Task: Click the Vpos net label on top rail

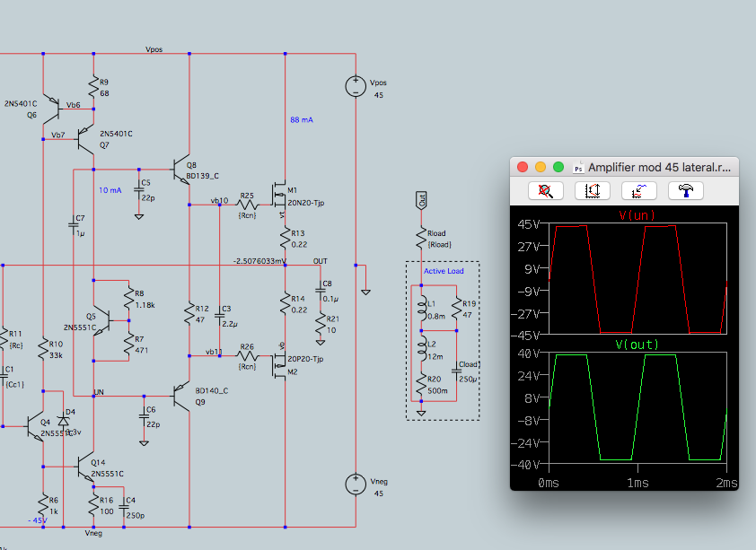Action: (154, 49)
